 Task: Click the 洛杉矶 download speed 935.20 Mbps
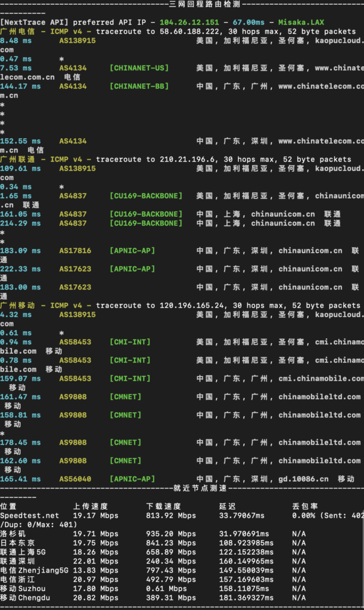170,534
